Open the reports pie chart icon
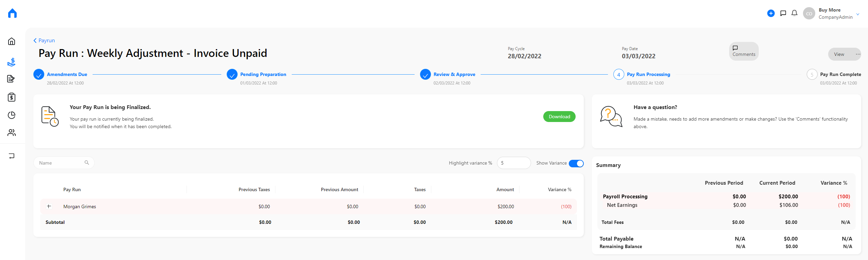 [12, 115]
